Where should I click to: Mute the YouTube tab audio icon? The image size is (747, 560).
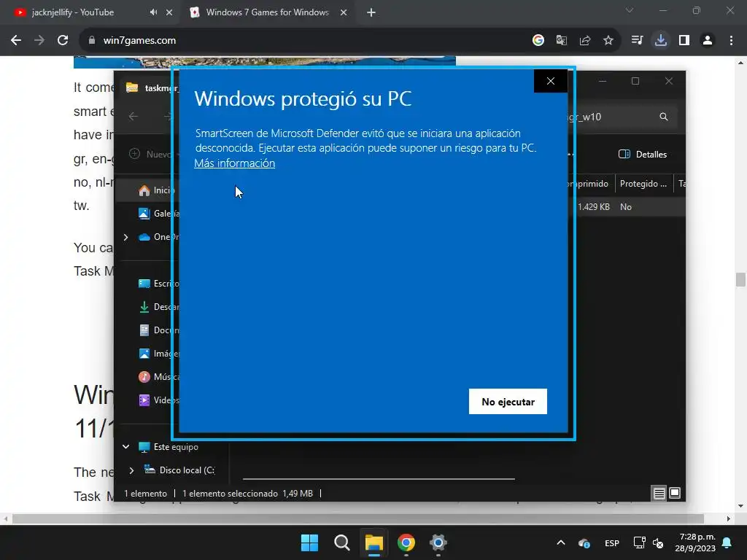153,12
